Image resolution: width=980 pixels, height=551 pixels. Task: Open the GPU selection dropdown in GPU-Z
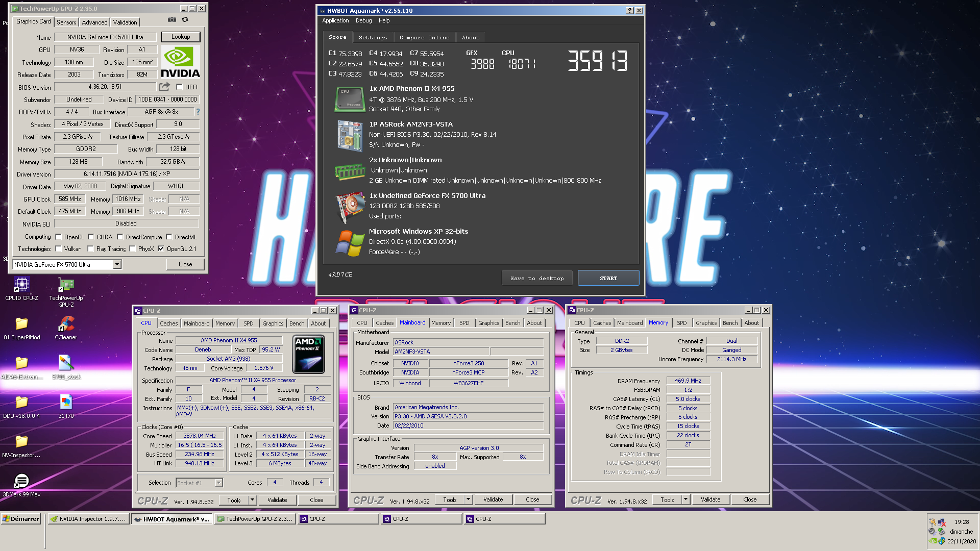pos(117,264)
